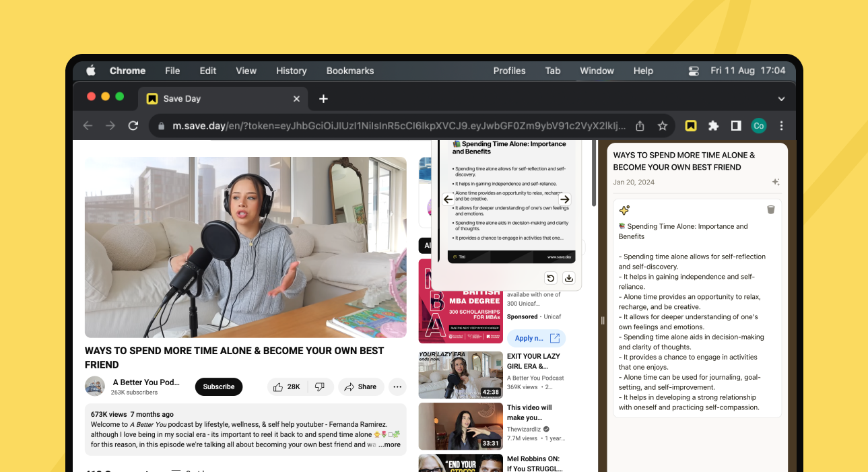This screenshot has height=472, width=868.
Task: Expand description with ...more
Action: [x=390, y=444]
